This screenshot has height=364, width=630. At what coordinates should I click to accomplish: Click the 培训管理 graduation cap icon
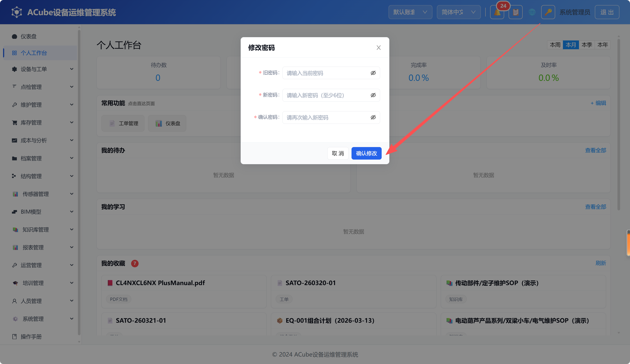coord(15,283)
